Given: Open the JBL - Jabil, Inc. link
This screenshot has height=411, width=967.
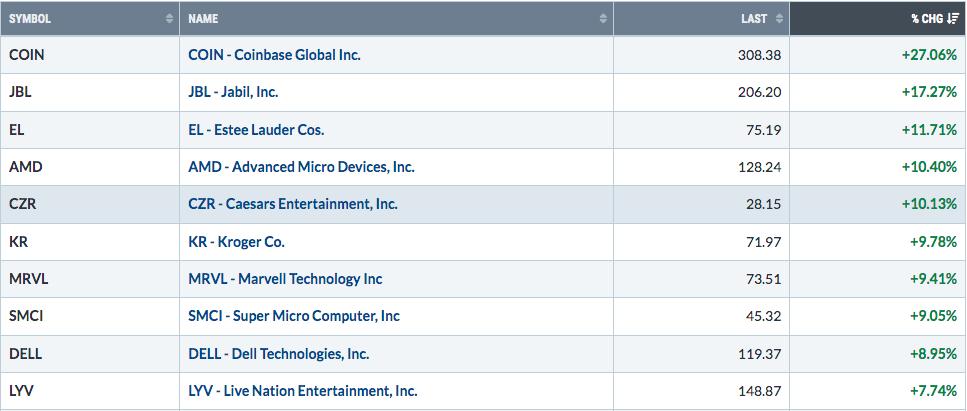Looking at the screenshot, I should (x=233, y=92).
